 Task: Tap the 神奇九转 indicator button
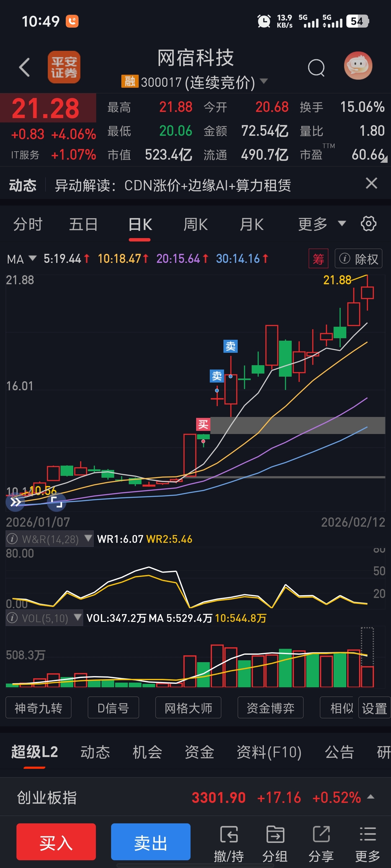point(38,708)
